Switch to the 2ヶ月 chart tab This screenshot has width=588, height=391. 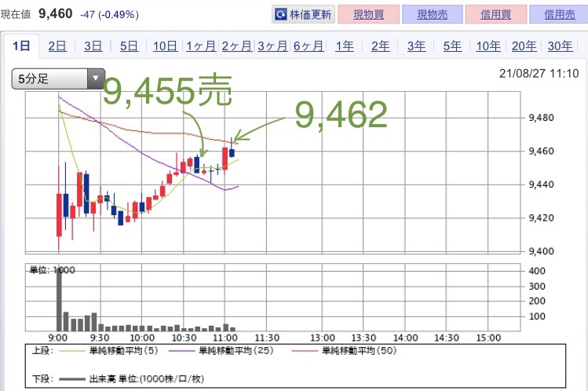pos(236,46)
